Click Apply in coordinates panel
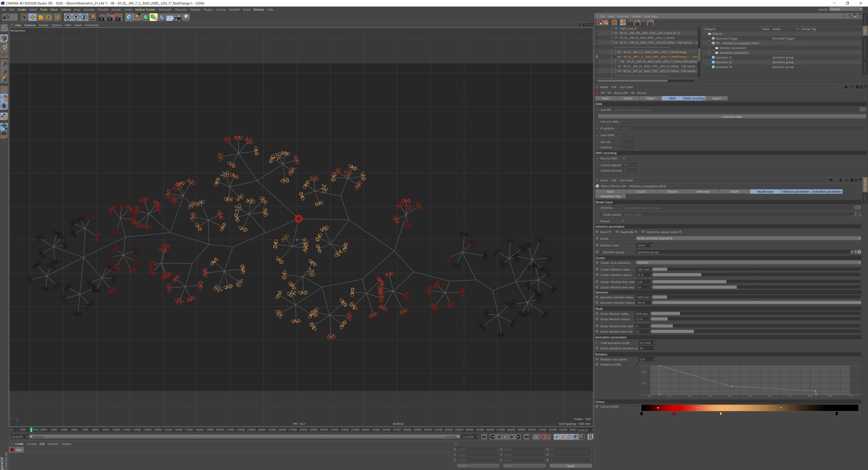 570,466
